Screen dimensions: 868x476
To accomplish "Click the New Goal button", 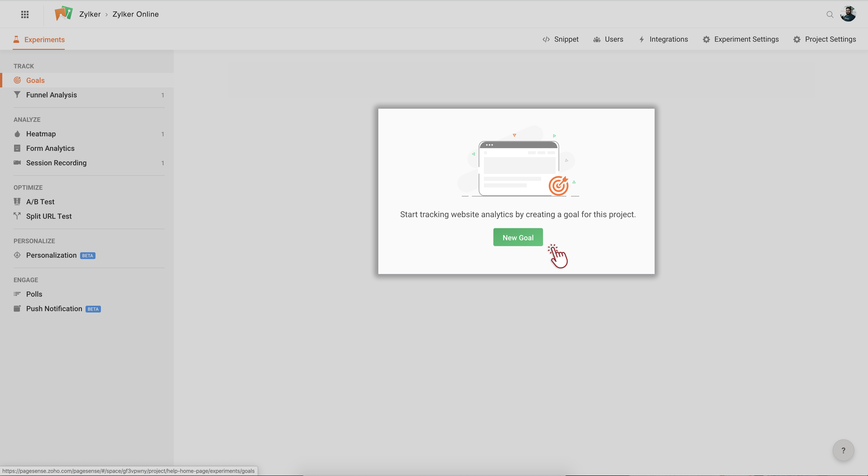I will point(518,237).
